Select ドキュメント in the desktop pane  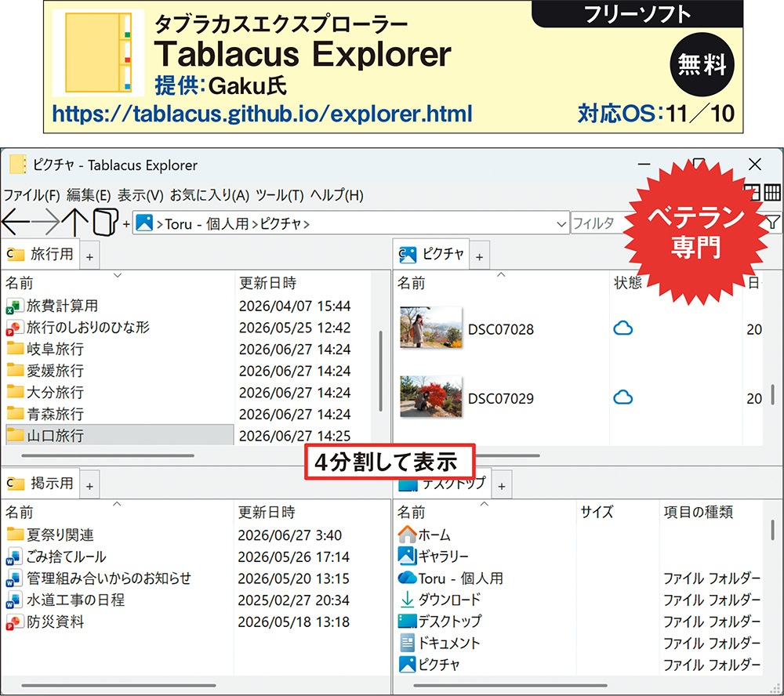[x=439, y=643]
